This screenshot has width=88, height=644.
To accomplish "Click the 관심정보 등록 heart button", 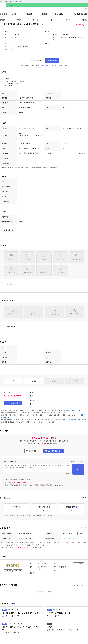I will [36, 60].
